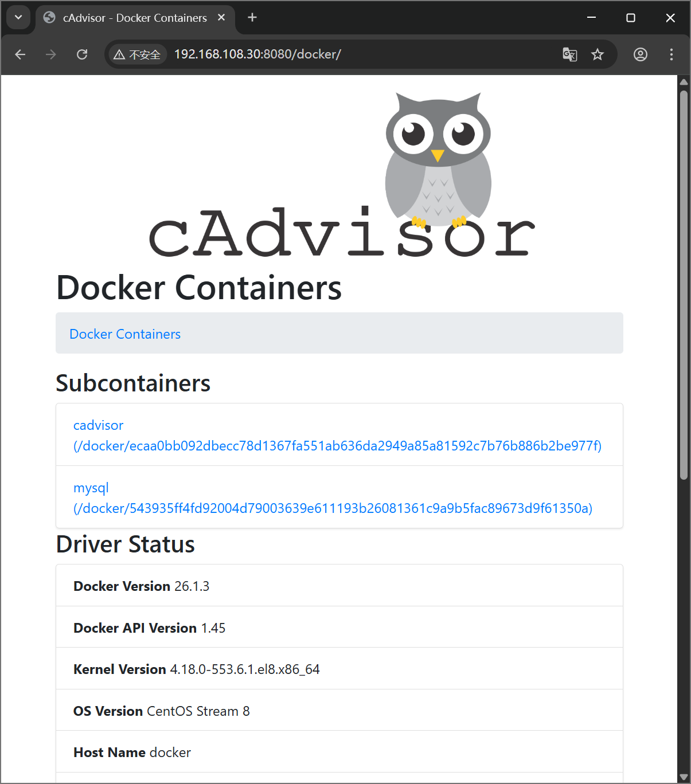
Task: Select the cAdvisor - Docker Containers tab
Action: pos(135,18)
